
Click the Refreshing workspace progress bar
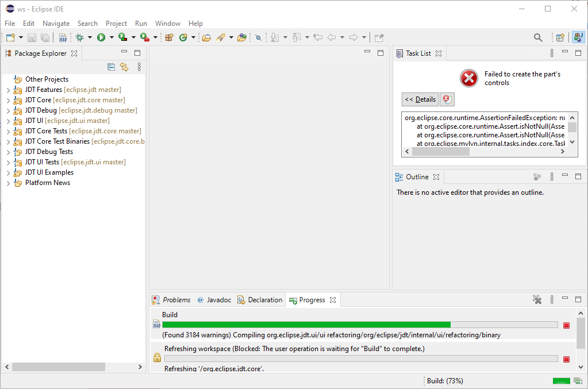(361, 359)
